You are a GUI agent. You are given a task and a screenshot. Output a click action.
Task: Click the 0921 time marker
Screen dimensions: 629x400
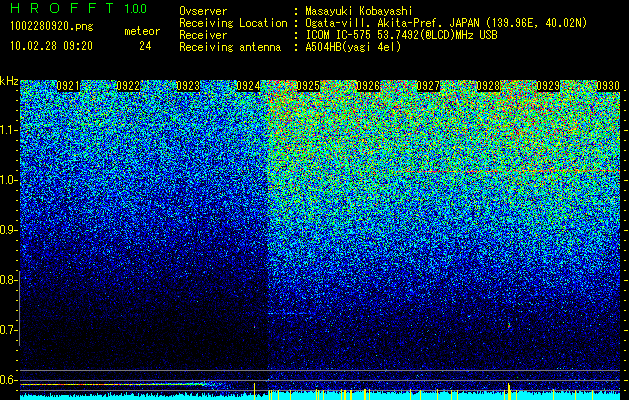[68, 86]
